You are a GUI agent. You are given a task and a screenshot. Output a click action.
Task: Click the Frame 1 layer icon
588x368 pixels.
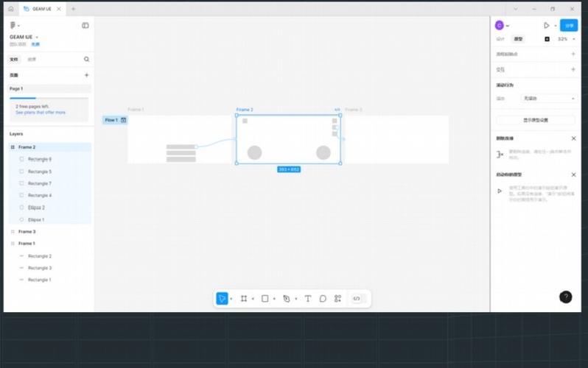(x=13, y=244)
